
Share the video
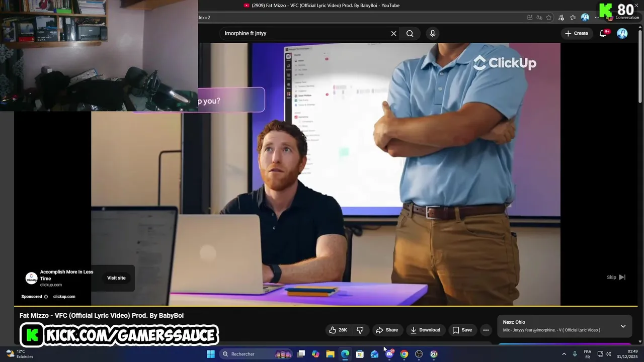[387, 330]
